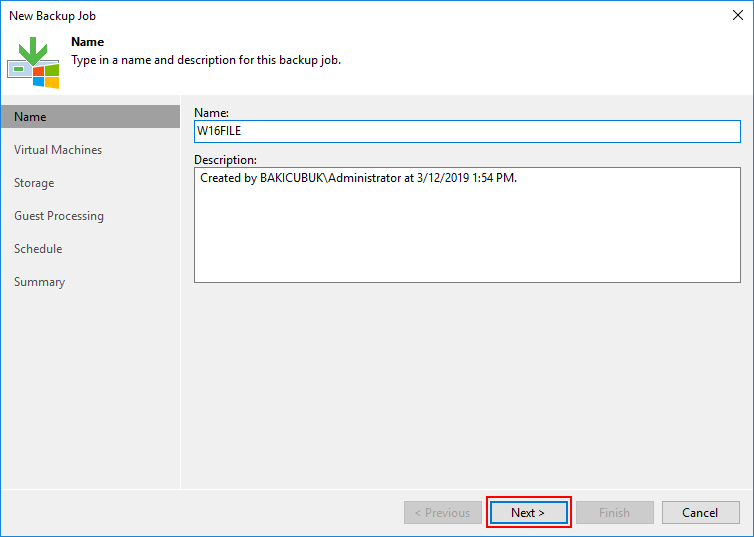The image size is (754, 537).
Task: Open the Storage step
Action: (x=34, y=183)
